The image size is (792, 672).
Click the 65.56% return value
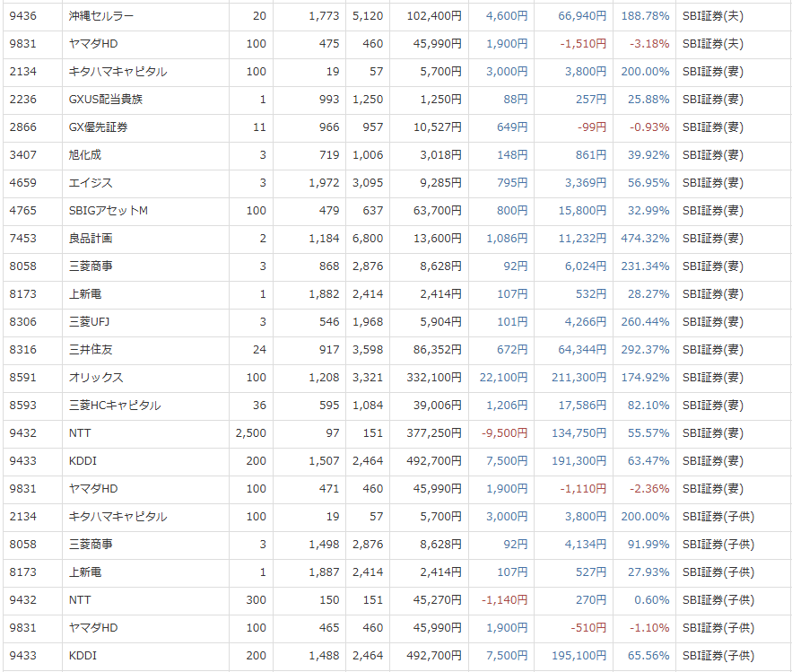tap(648, 655)
